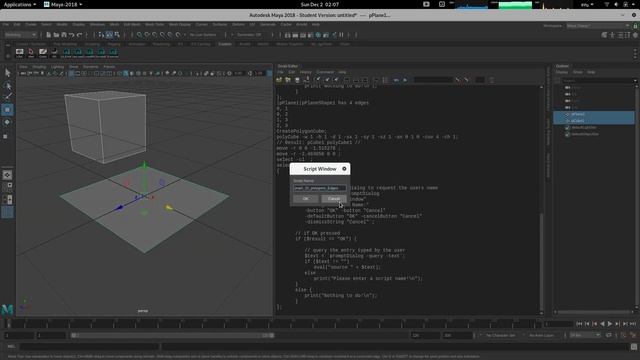Open the No Character Set dropdown
The image size is (640, 360).
(x=502, y=336)
